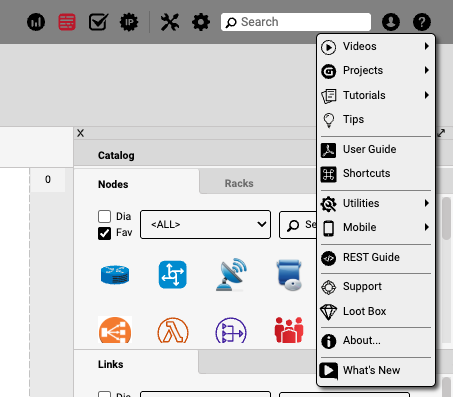Expand the Mobile submenu

(x=376, y=227)
